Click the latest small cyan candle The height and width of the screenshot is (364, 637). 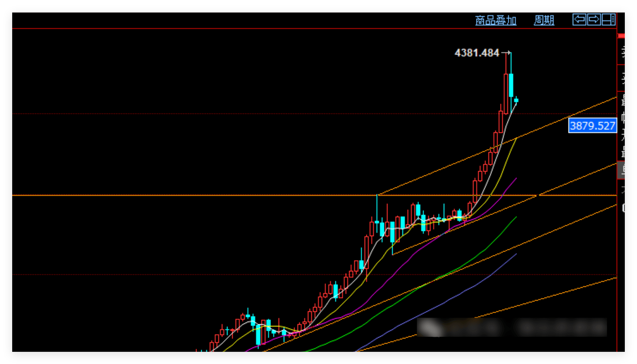coord(516,100)
